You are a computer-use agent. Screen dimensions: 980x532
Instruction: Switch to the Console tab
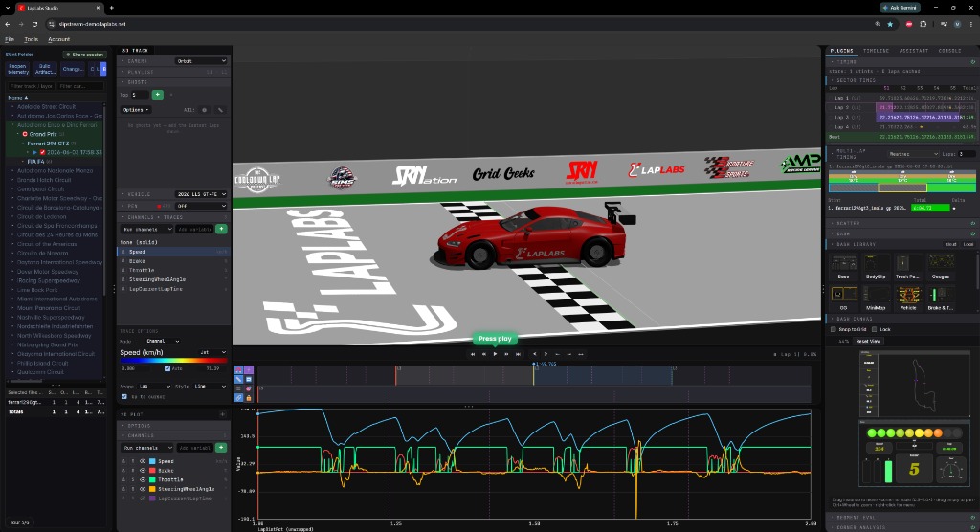coord(950,51)
